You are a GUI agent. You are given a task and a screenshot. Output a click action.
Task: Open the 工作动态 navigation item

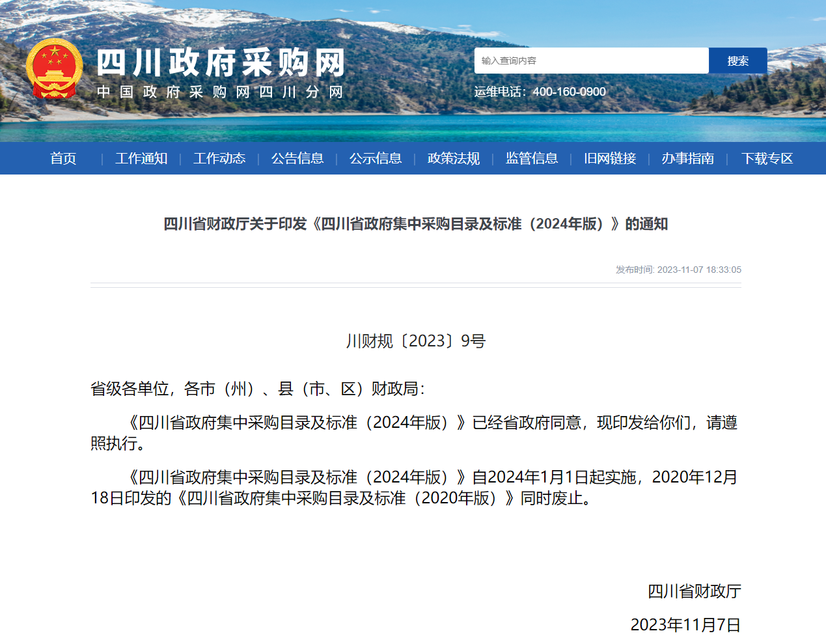click(219, 158)
